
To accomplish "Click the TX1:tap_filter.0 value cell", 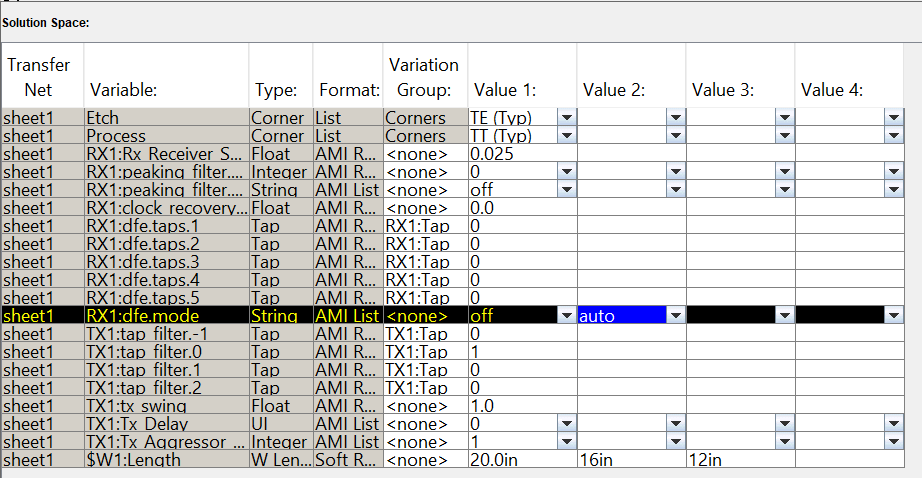I will pyautogui.click(x=521, y=352).
